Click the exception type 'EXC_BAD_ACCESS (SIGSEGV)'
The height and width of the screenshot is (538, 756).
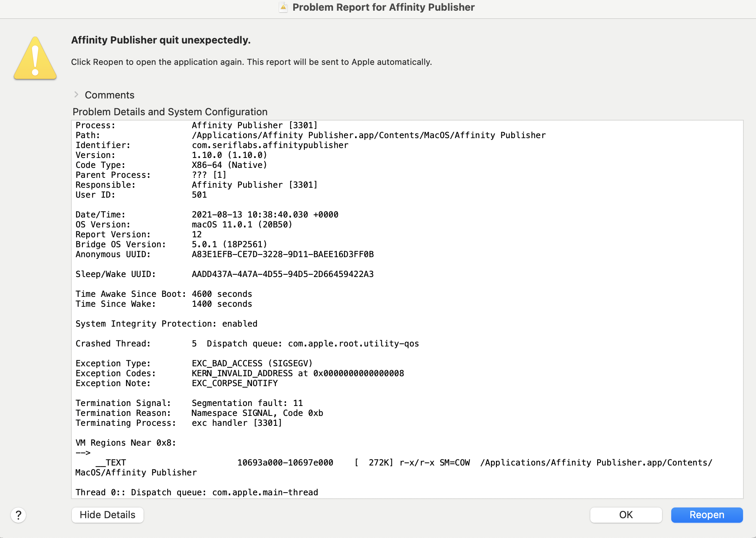(x=252, y=363)
